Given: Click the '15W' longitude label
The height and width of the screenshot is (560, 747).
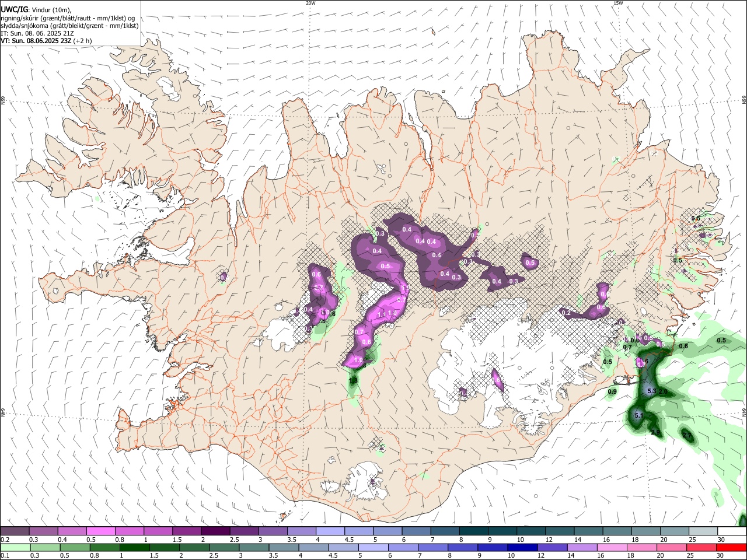Looking at the screenshot, I should coord(618,3).
